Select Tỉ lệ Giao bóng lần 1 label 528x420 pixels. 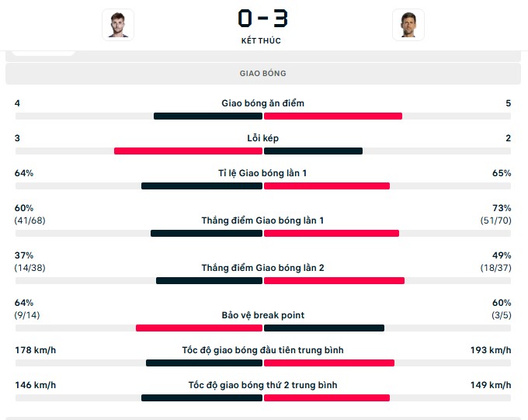[x=262, y=173]
